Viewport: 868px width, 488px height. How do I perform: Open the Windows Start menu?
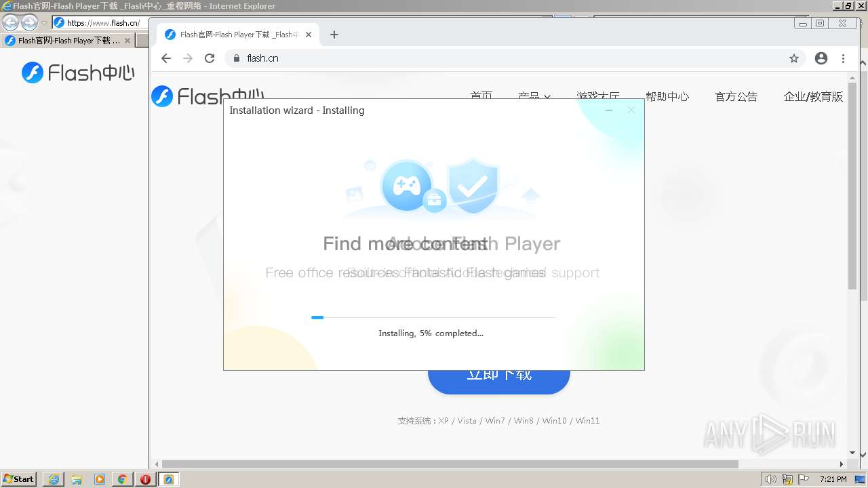point(18,479)
